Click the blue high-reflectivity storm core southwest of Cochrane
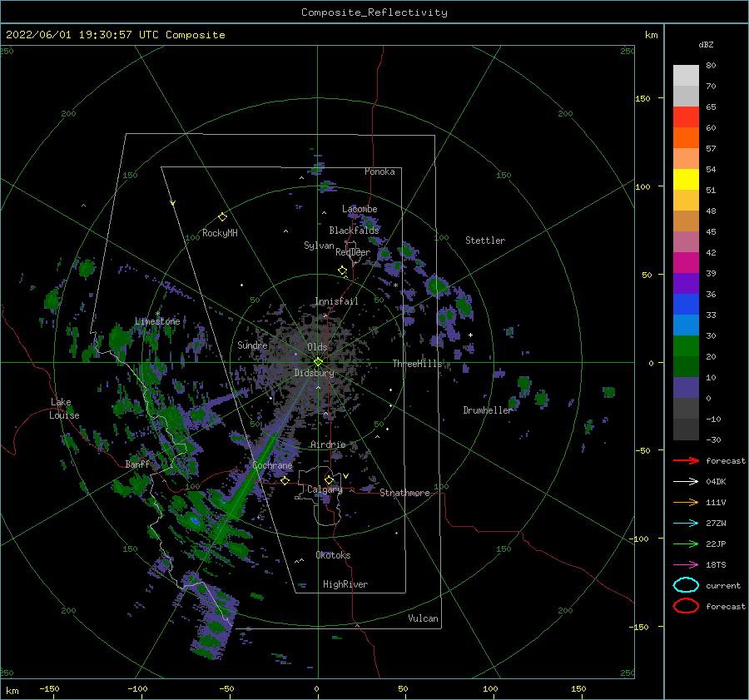The image size is (749, 700). [x=194, y=520]
